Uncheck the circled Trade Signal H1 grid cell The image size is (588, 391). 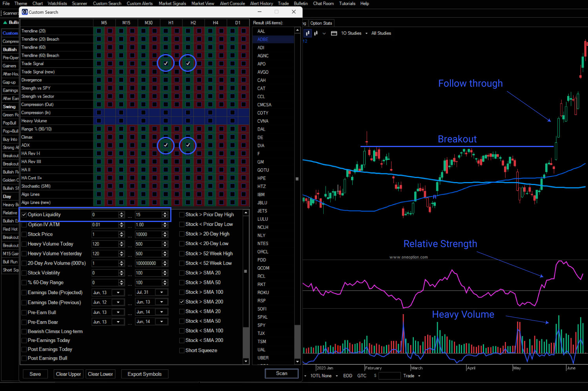166,63
